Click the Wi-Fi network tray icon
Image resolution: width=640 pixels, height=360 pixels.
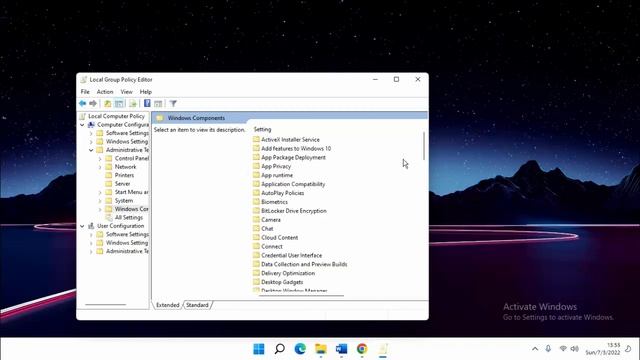point(563,349)
